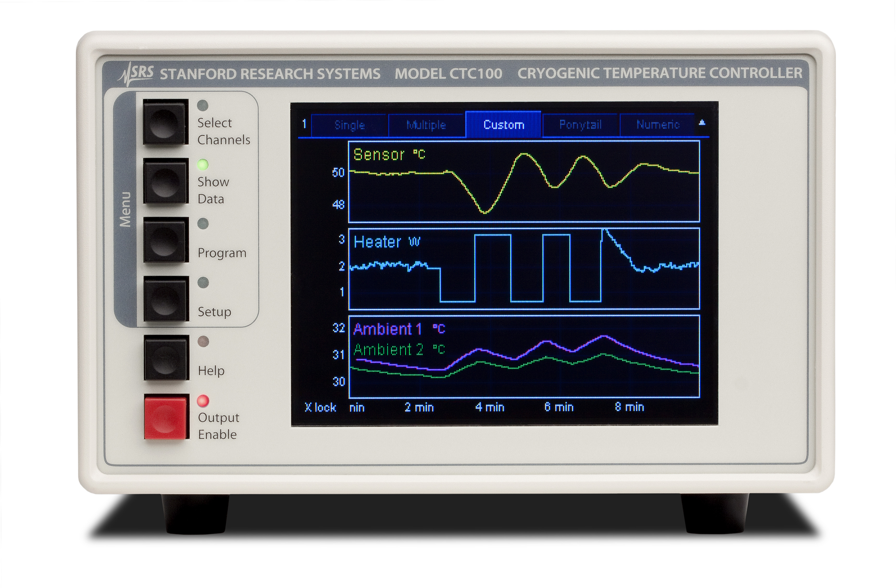The image size is (896, 588).
Task: Push the red Output Enable button
Action: coord(166,417)
